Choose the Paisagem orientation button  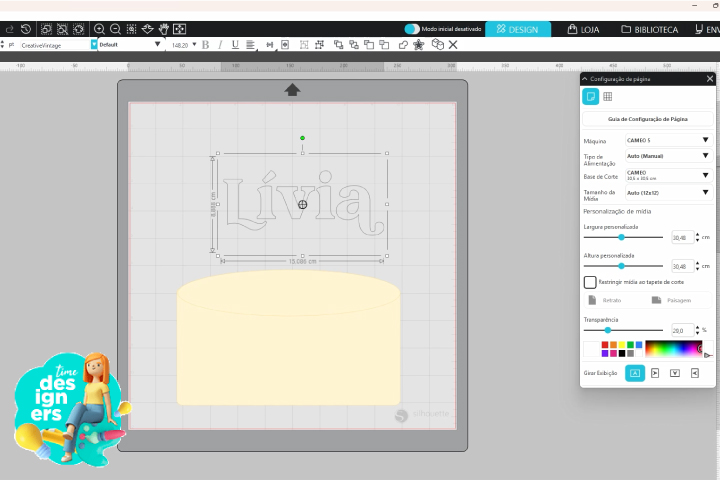pos(672,300)
